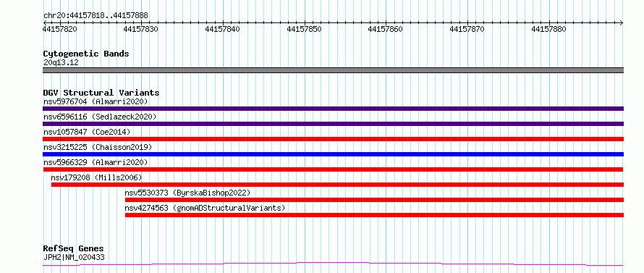Click the blue nsv3215225 variant bar
Screen dimensions: 644x273
333,154
